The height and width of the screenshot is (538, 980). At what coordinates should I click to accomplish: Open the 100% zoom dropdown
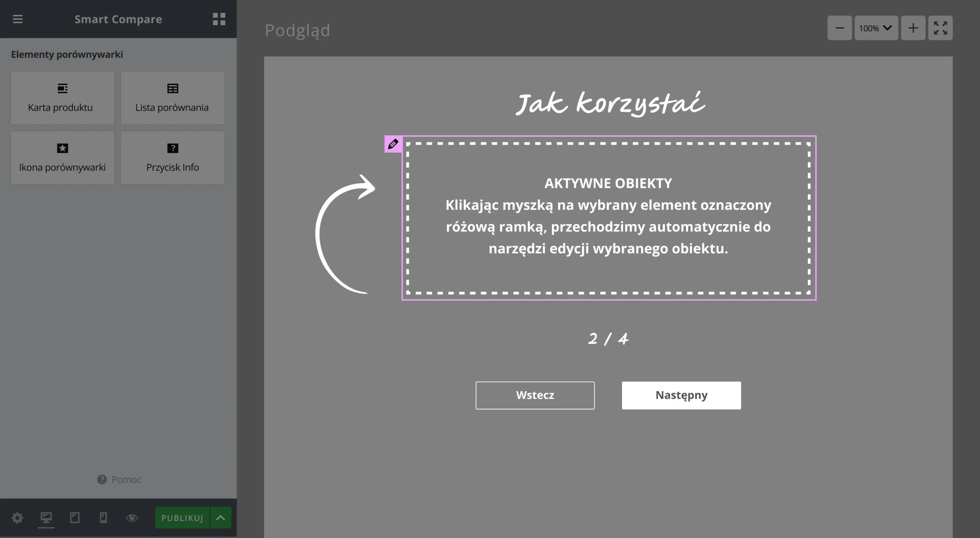(x=876, y=28)
